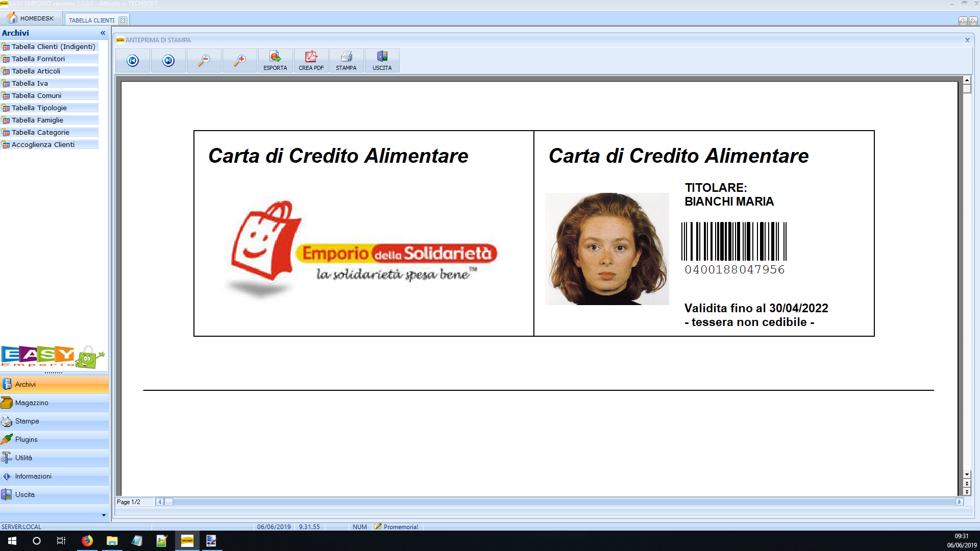Click the Easy Emporio taskbar icon

pos(187,541)
